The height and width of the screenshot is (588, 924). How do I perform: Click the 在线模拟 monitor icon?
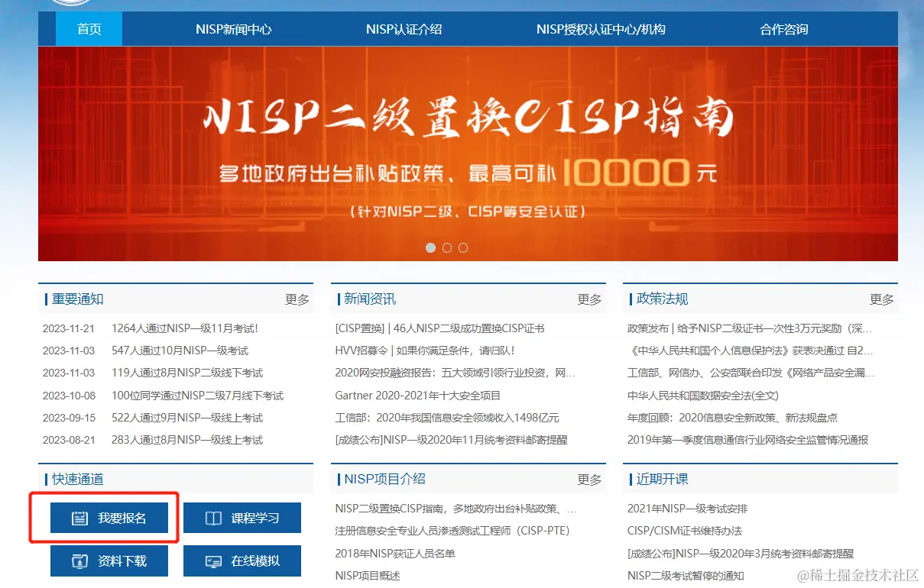(213, 561)
